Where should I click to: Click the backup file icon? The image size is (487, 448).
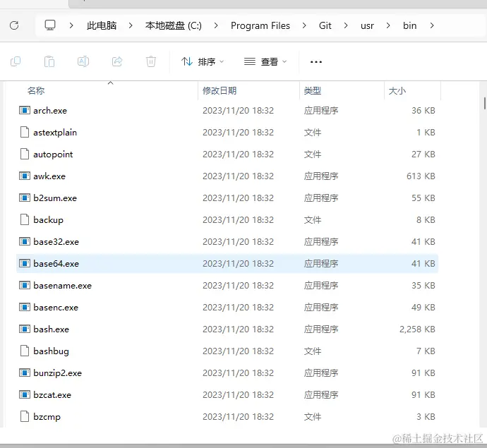coord(25,219)
